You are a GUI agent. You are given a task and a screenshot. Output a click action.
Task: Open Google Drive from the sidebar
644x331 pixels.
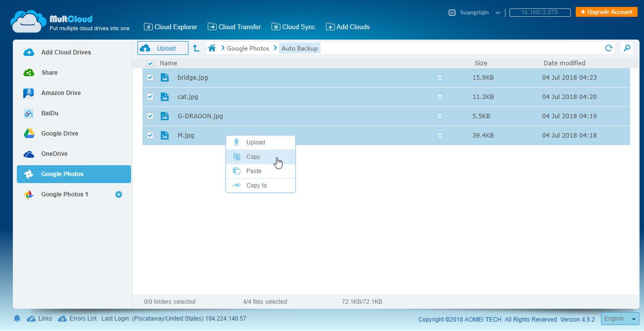tap(59, 134)
